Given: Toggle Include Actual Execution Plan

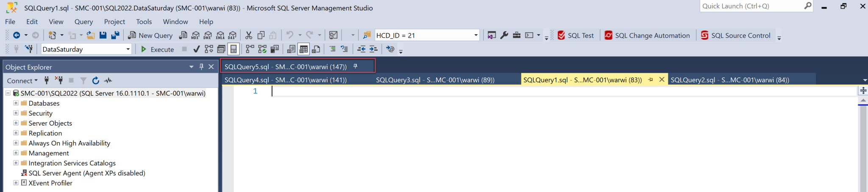Looking at the screenshot, I should pos(250,49).
